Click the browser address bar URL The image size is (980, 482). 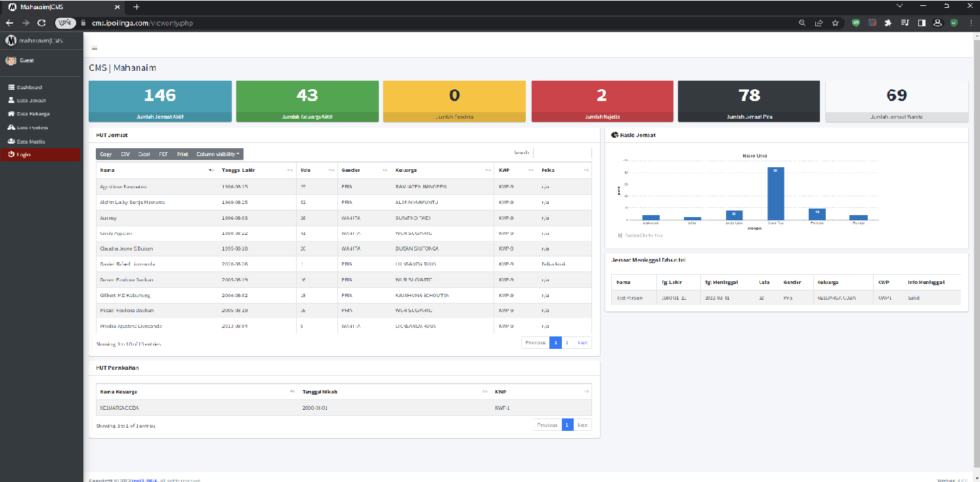coord(142,23)
